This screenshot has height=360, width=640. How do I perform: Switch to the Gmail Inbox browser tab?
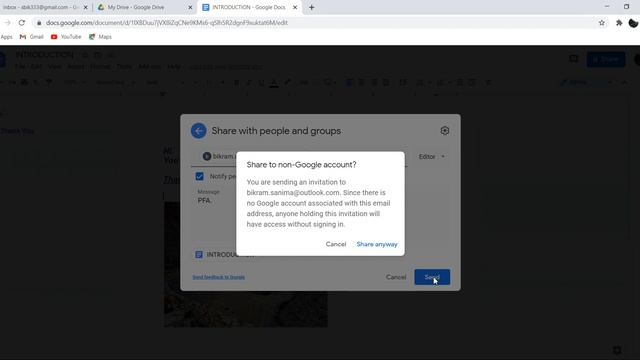coord(41,7)
